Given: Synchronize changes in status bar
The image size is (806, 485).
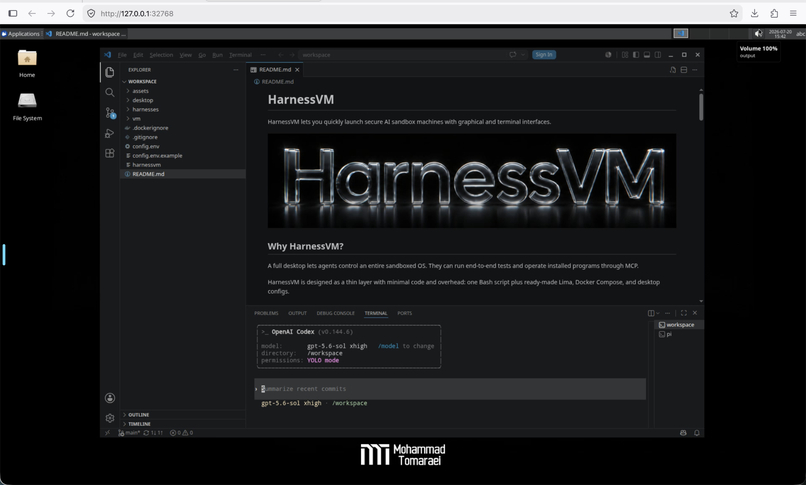Looking at the screenshot, I should point(153,433).
